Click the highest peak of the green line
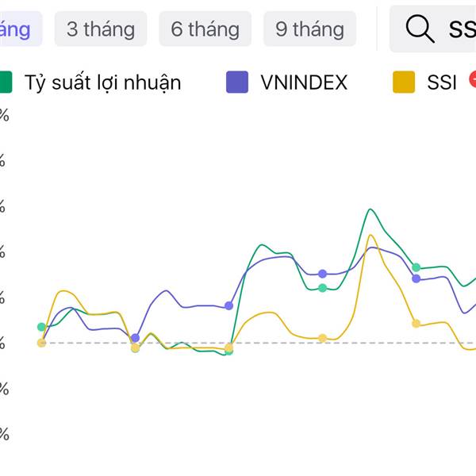Viewport: 476px width, 476px height. click(x=370, y=209)
